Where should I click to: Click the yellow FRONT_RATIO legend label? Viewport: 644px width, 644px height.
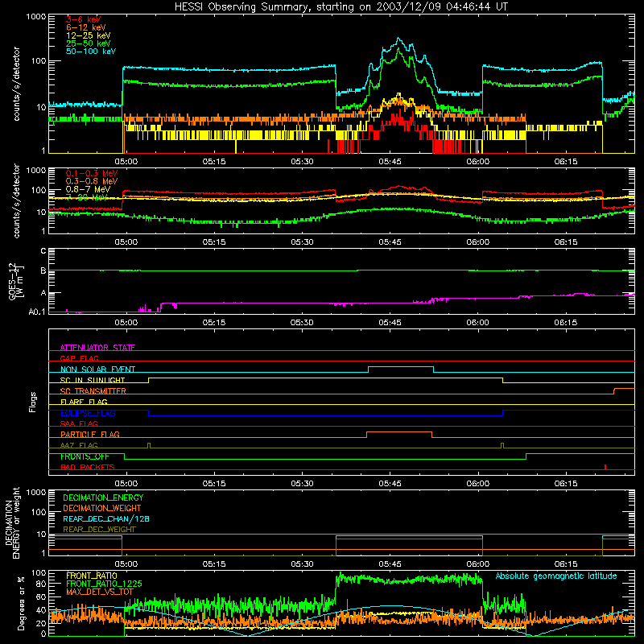click(92, 576)
